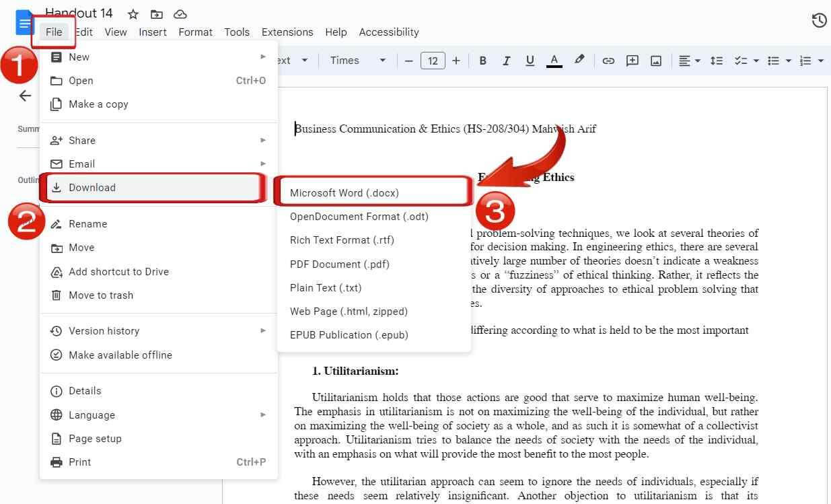Expand the bulleted list options dropdown
This screenshot has width=831, height=504.
coord(787,60)
